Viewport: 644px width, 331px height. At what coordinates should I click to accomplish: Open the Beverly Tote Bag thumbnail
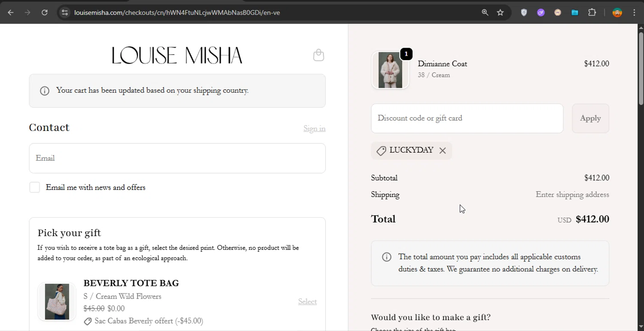coord(57,301)
